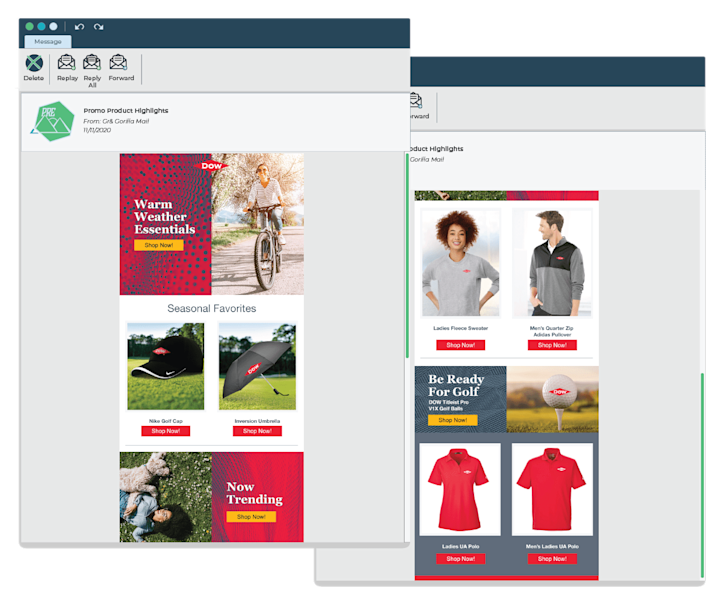This screenshot has width=720, height=605.
Task: Click the woman with dog on grass photo
Action: tap(166, 497)
